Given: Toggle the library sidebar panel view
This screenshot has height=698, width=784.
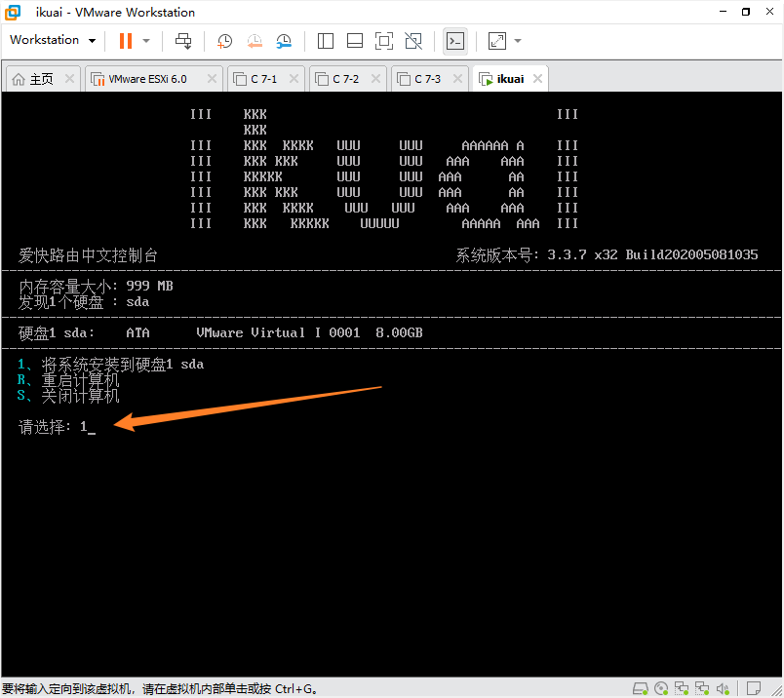Looking at the screenshot, I should point(326,41).
